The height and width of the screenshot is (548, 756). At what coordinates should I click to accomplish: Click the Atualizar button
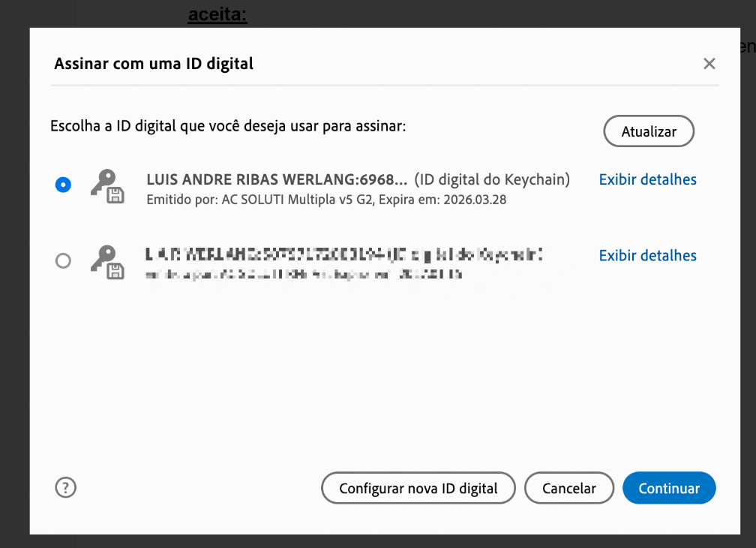tap(649, 131)
